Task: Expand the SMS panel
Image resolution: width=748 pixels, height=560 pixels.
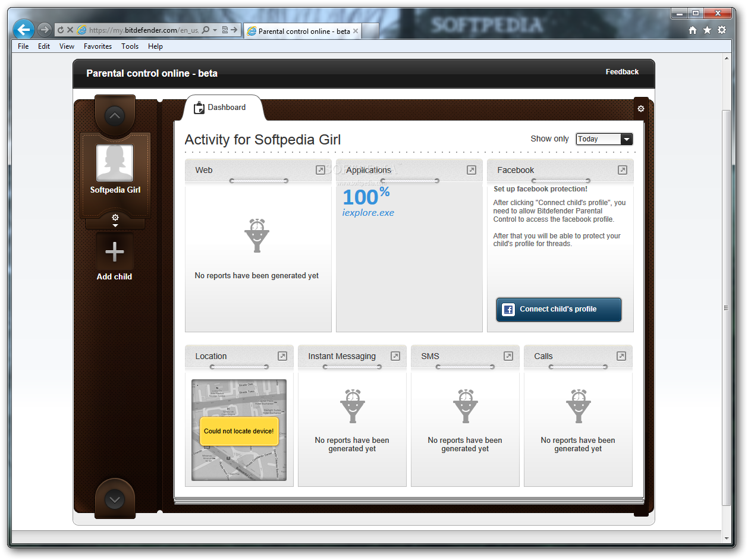Action: (508, 356)
